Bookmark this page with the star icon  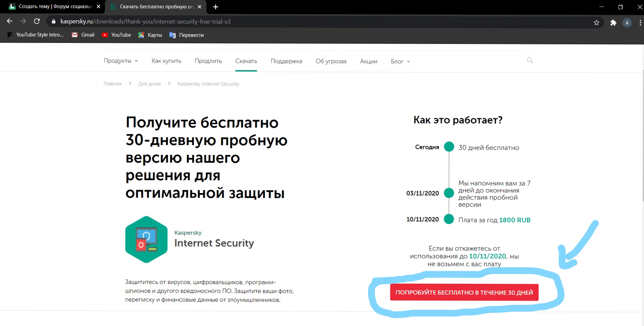596,23
